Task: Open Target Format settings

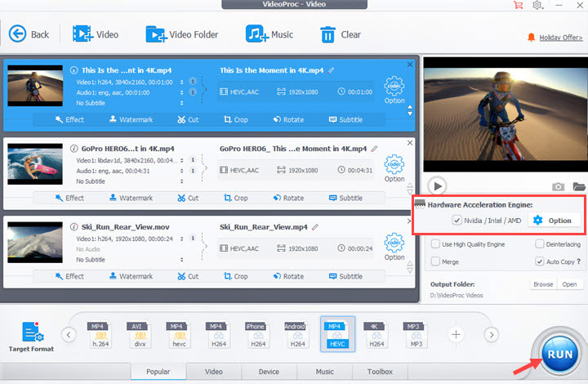Action: [x=31, y=337]
